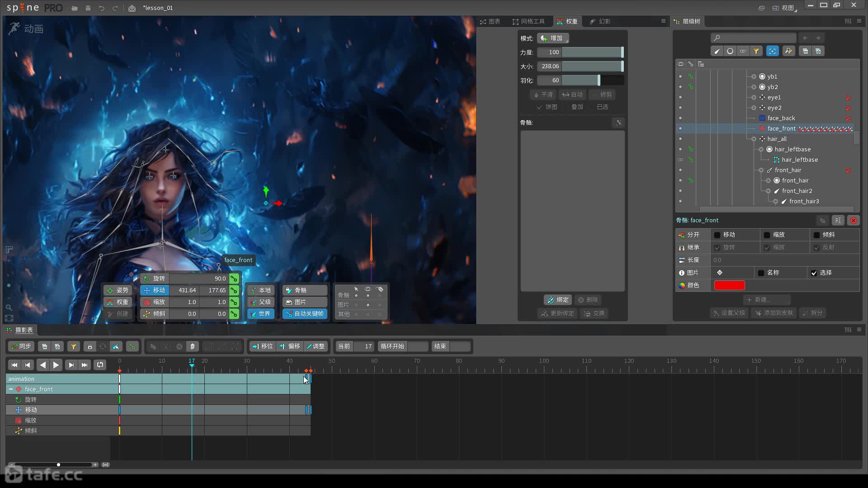This screenshot has width=868, height=488.
Task: Adjust the 力度 strength slider
Action: pyautogui.click(x=593, y=52)
